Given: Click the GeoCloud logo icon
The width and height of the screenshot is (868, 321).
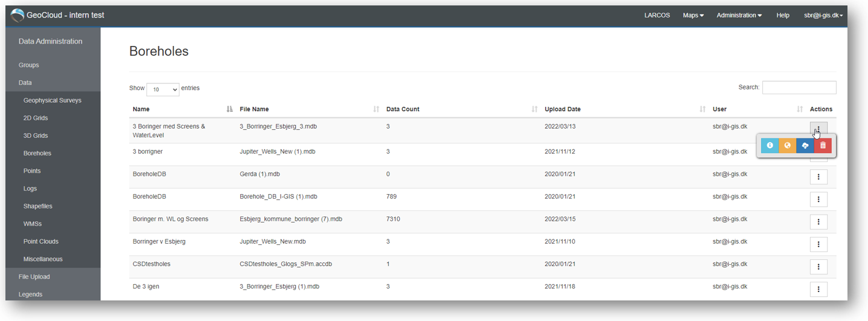Looking at the screenshot, I should 18,15.
